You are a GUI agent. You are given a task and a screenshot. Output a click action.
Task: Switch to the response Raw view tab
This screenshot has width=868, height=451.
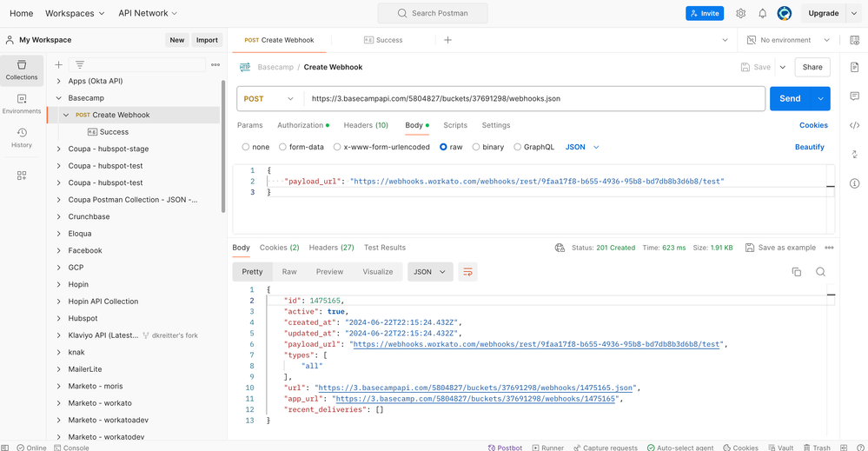click(x=289, y=272)
